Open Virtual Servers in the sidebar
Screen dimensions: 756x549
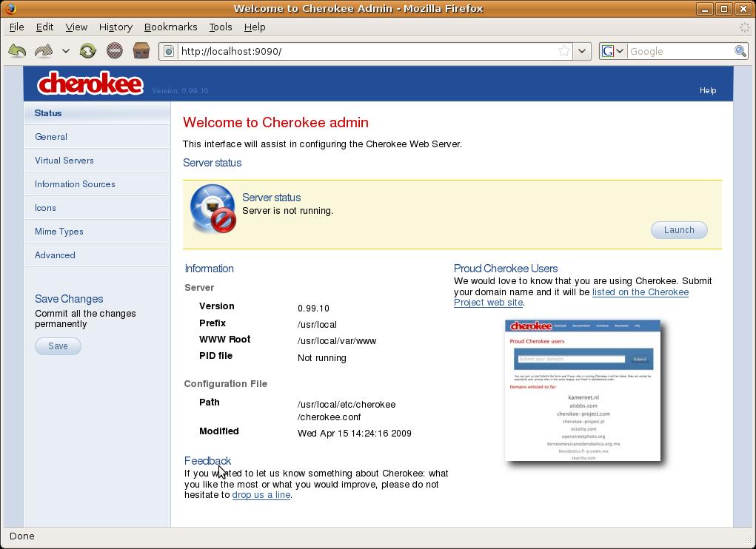(64, 161)
